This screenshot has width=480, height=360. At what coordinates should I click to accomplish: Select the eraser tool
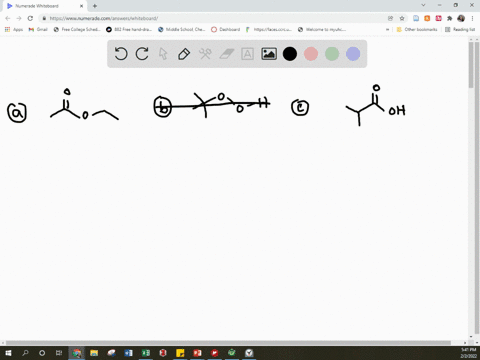click(x=226, y=54)
